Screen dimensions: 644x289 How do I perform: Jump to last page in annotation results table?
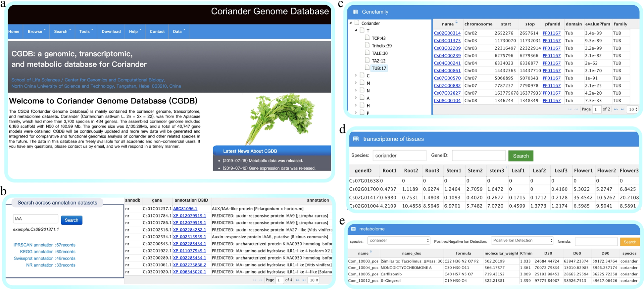pyautogui.click(x=304, y=280)
